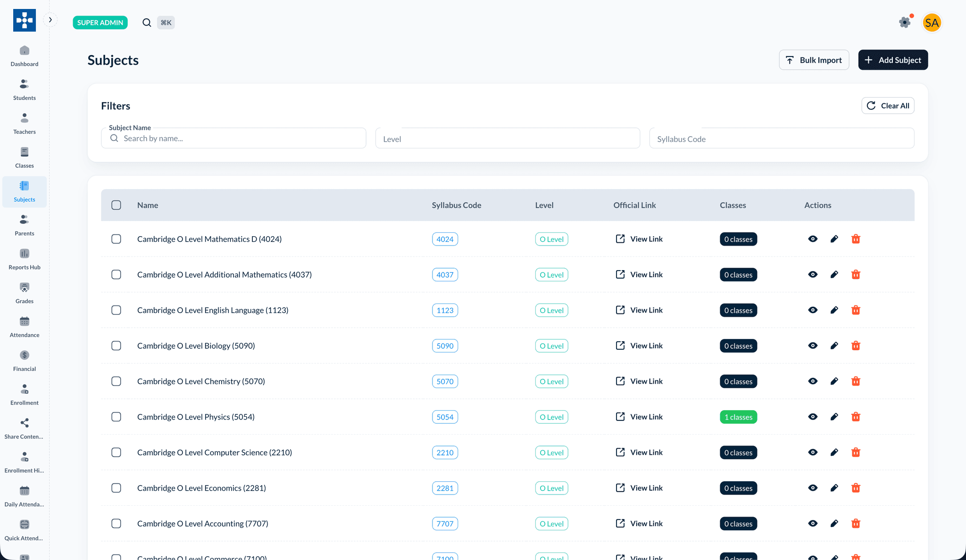The width and height of the screenshot is (966, 560).
Task: Click syllabus code badge 4037
Action: (445, 275)
